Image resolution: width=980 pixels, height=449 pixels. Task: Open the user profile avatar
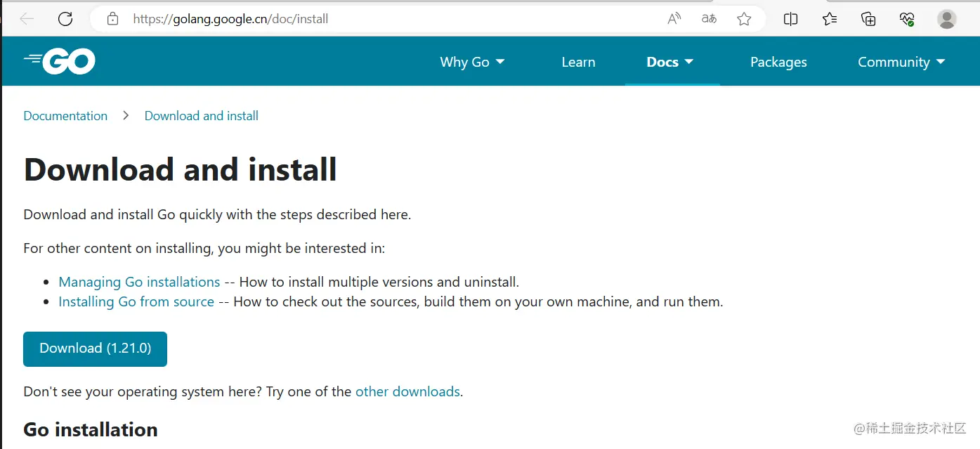[947, 19]
